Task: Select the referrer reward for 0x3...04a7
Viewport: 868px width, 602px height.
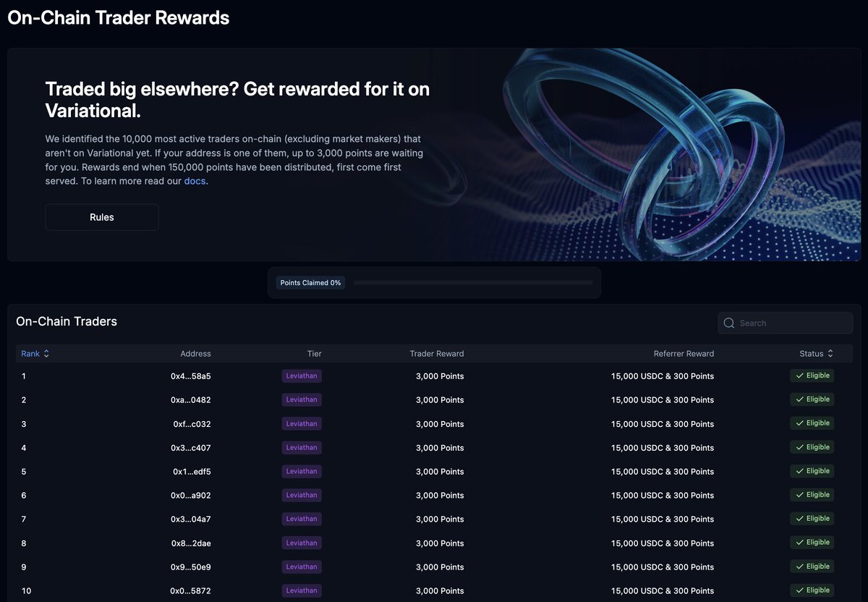Action: tap(663, 520)
